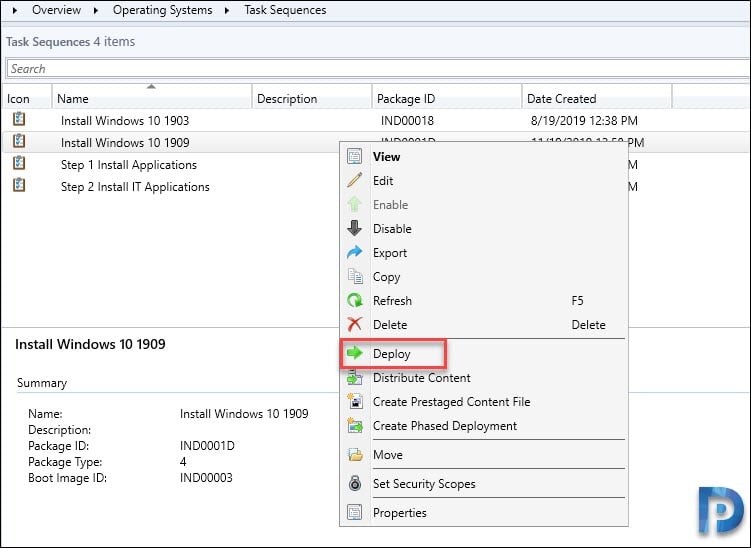The width and height of the screenshot is (751, 548).
Task: Open Properties from the context menu
Action: [484, 513]
